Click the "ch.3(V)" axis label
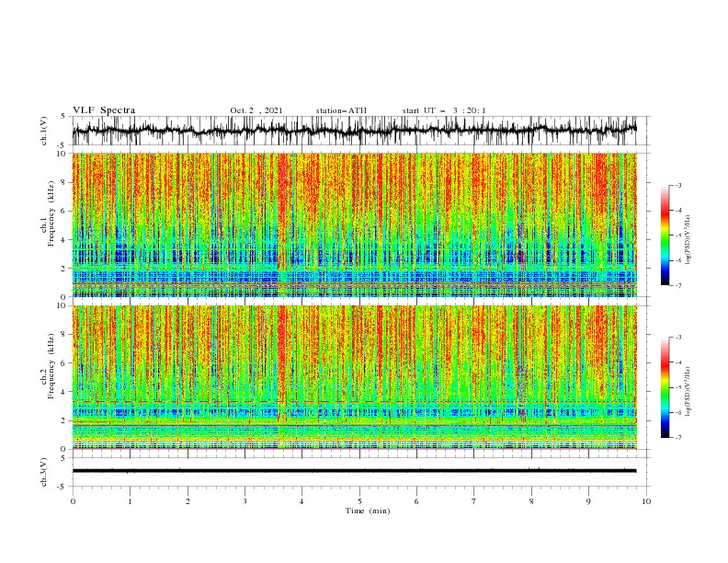 click(x=44, y=472)
